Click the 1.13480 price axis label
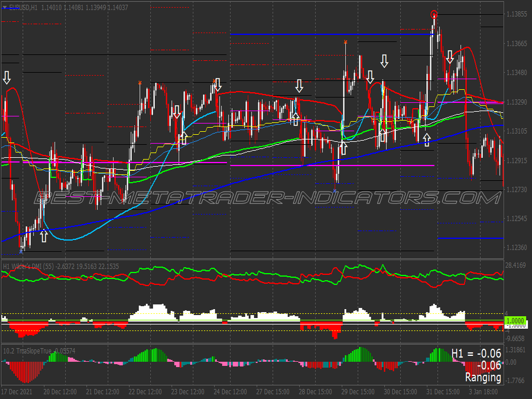The height and width of the screenshot is (399, 532). (517, 73)
